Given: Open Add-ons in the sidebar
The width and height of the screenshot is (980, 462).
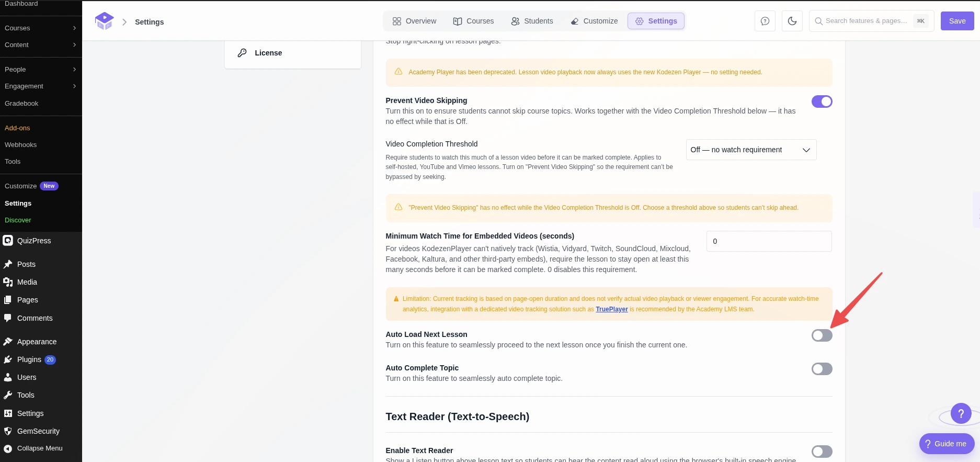Looking at the screenshot, I should tap(17, 128).
